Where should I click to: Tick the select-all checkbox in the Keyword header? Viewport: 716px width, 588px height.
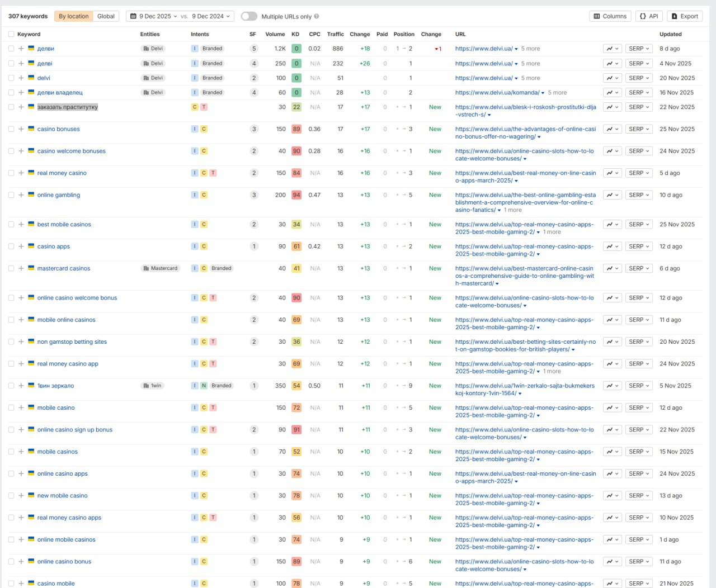pos(11,34)
